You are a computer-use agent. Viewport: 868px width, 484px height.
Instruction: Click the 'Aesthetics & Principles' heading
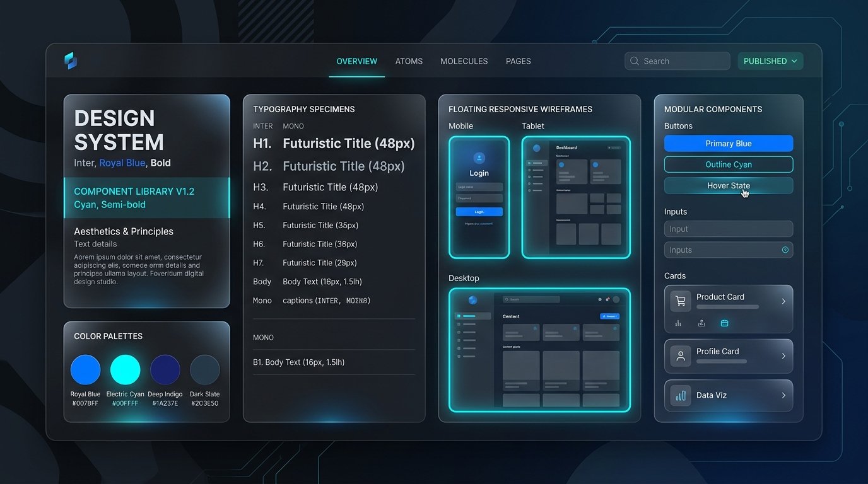(124, 231)
